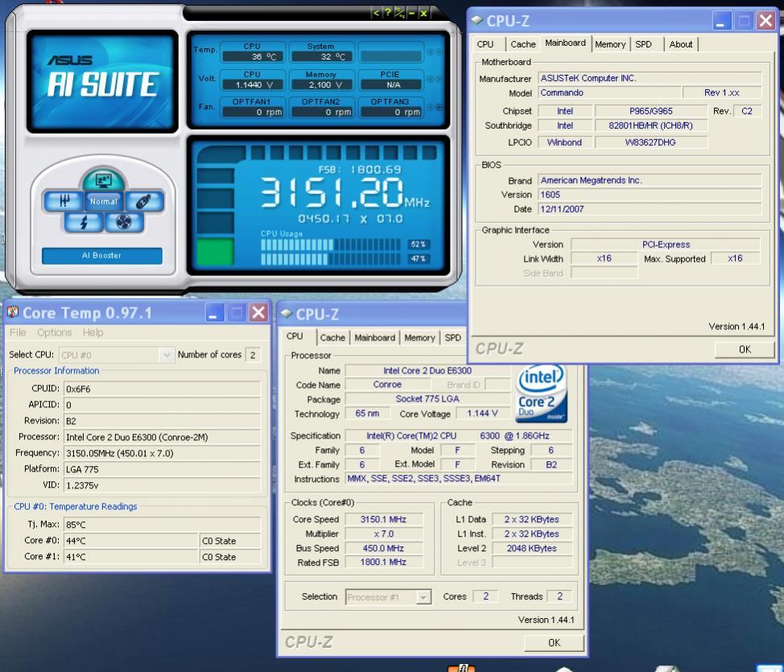
Task: Click OK in the lower CPU-Z window
Action: coord(554,642)
